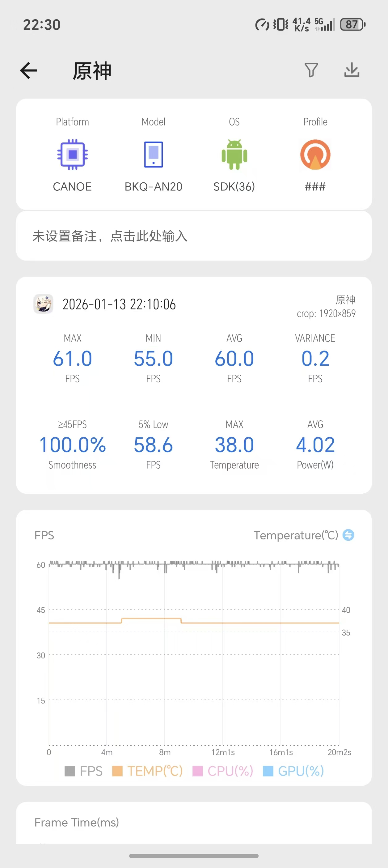
Task: Toggle TEMP(℃) series in legend
Action: (148, 771)
